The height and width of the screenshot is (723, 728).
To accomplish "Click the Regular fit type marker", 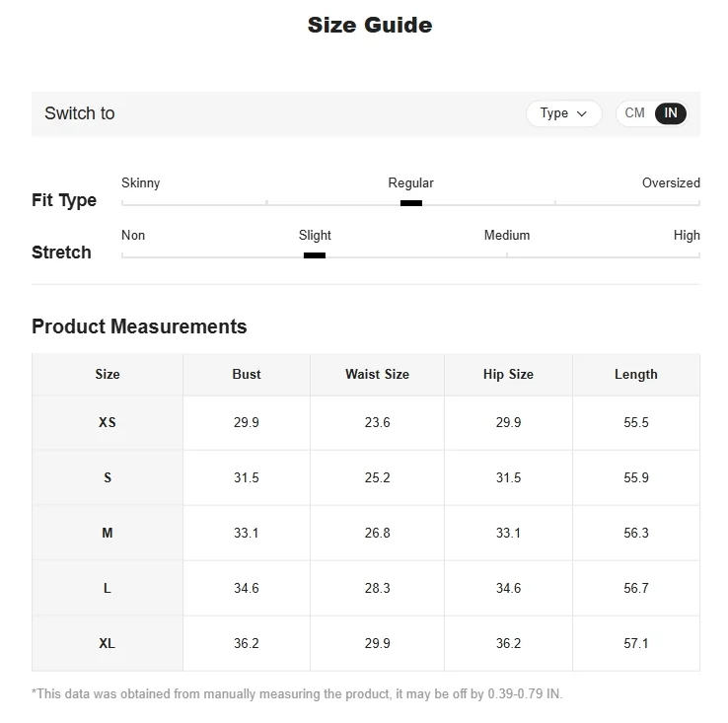I will coord(411,203).
